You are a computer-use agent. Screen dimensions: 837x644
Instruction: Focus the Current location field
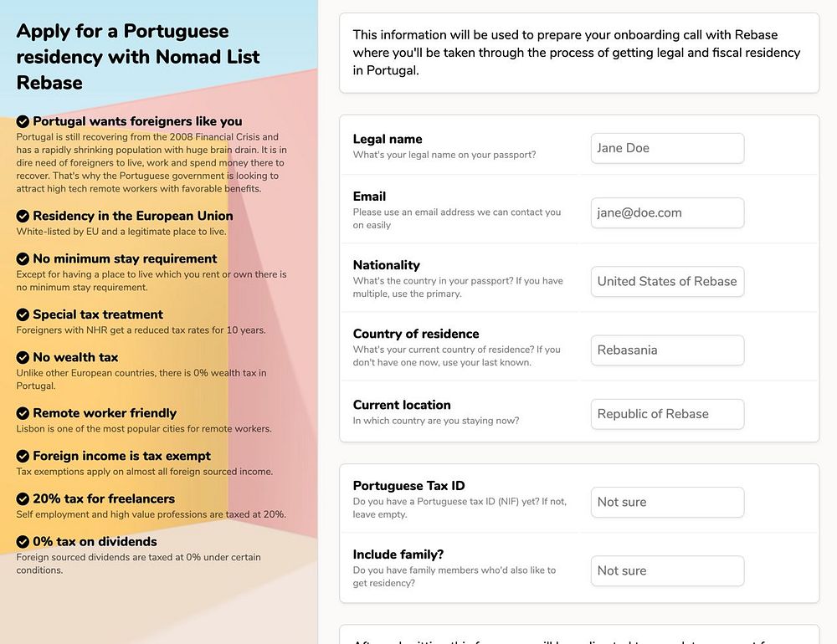[x=667, y=414]
